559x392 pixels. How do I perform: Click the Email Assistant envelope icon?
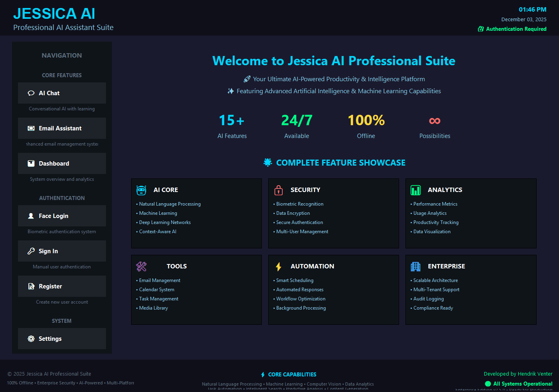pos(31,128)
